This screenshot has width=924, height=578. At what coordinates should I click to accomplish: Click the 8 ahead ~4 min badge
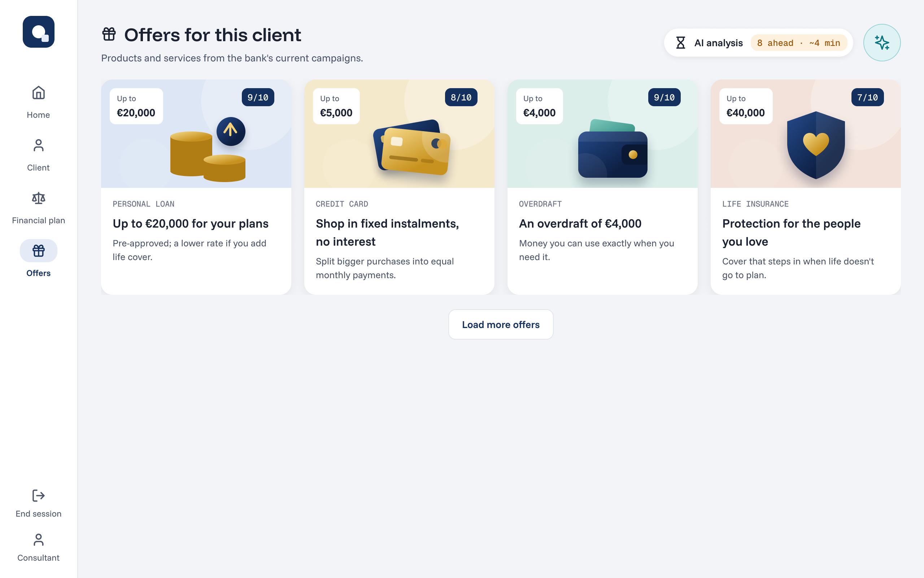(x=799, y=43)
